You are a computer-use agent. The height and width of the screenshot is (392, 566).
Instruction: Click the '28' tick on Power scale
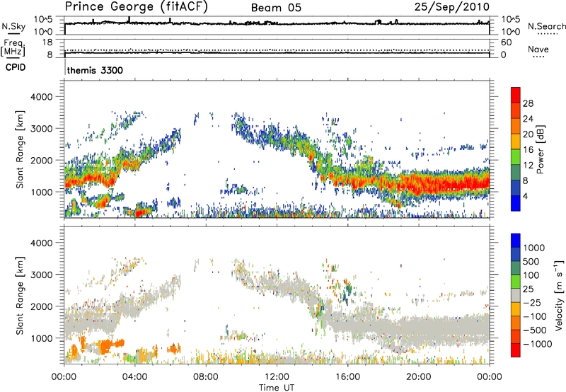click(528, 103)
